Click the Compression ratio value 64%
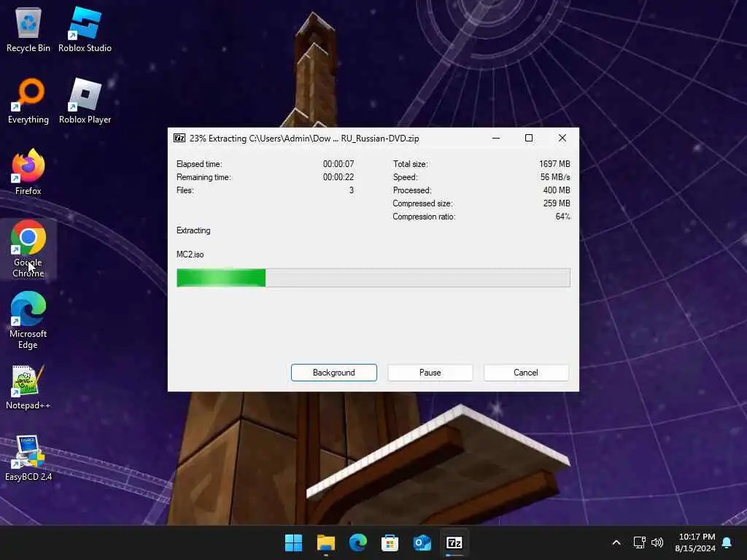Screen dimensions: 747x560 click(x=562, y=217)
